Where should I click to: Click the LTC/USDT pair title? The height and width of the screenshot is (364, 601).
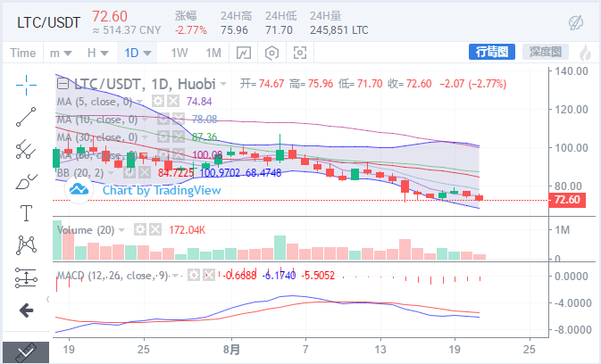49,22
